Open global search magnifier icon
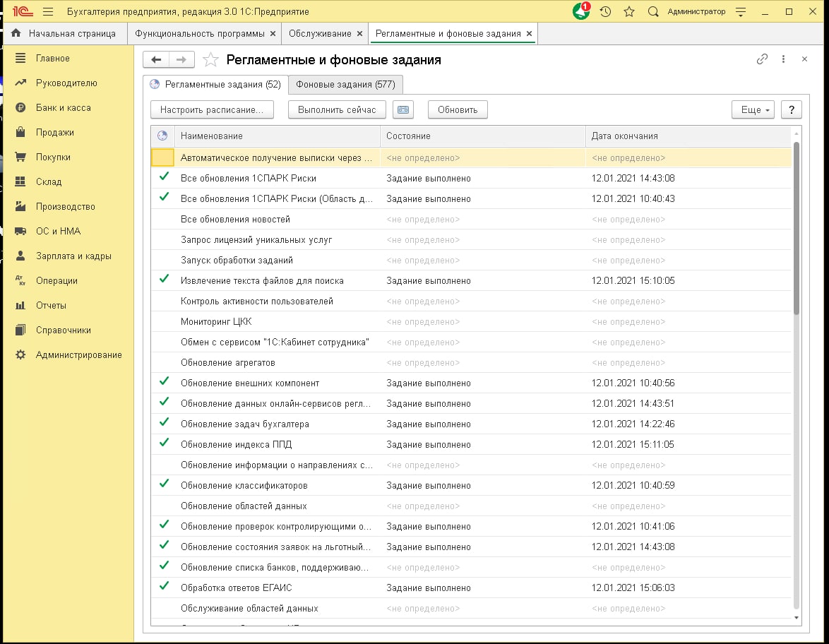Image resolution: width=829 pixels, height=644 pixels. tap(653, 11)
